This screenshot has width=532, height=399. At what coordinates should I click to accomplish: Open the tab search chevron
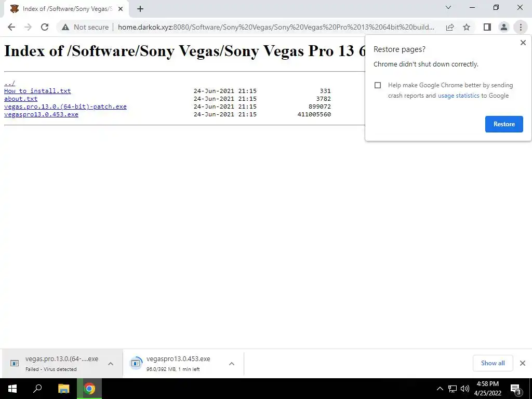tap(448, 7)
